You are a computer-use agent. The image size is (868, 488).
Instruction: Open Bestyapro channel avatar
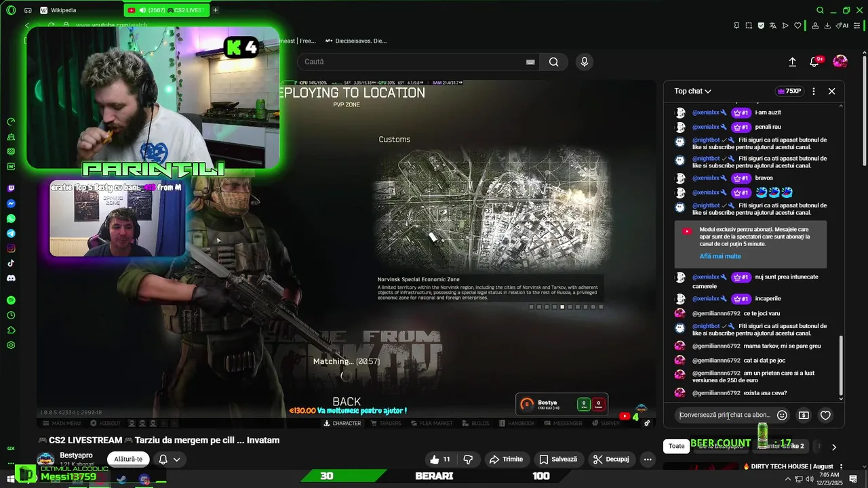[45, 459]
